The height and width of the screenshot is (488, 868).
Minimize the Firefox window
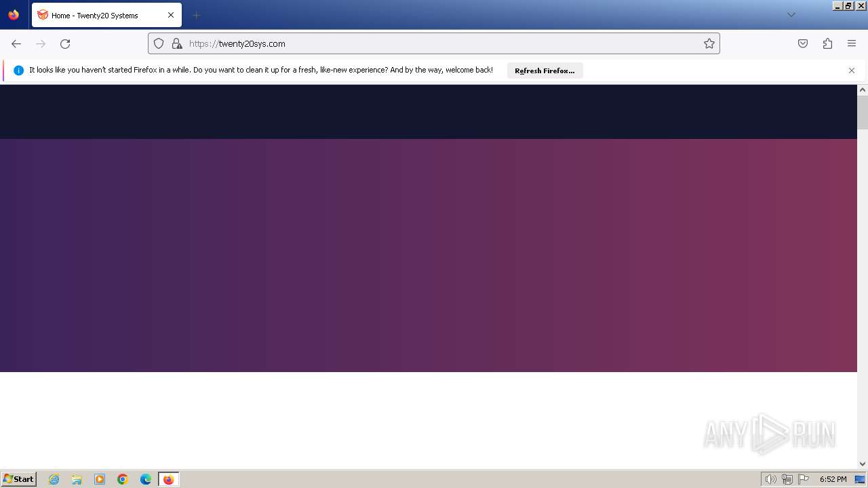coord(838,5)
